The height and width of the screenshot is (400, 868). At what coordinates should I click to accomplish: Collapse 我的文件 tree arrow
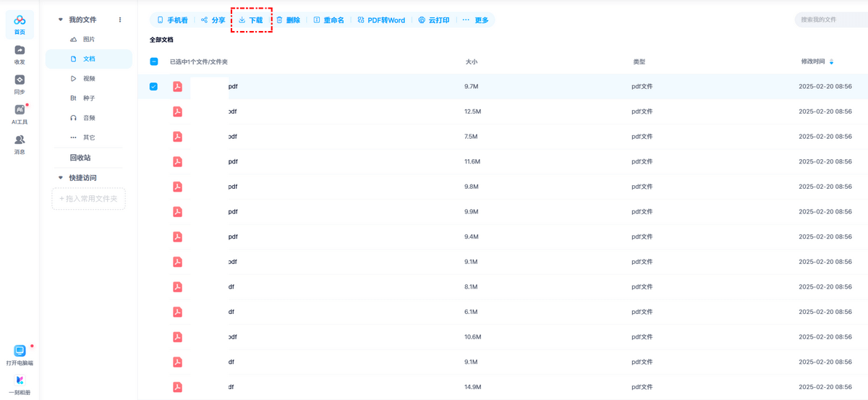pyautogui.click(x=61, y=20)
